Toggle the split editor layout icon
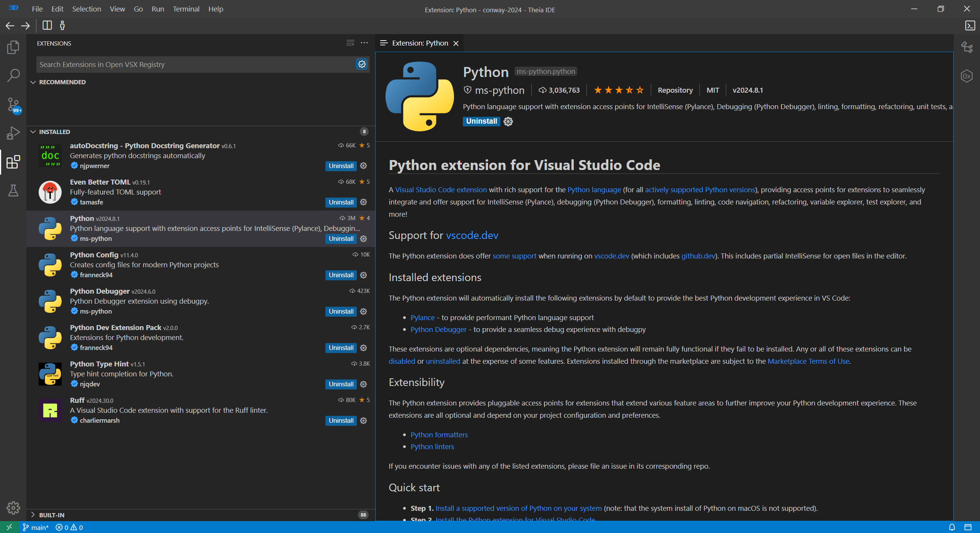 [47, 25]
